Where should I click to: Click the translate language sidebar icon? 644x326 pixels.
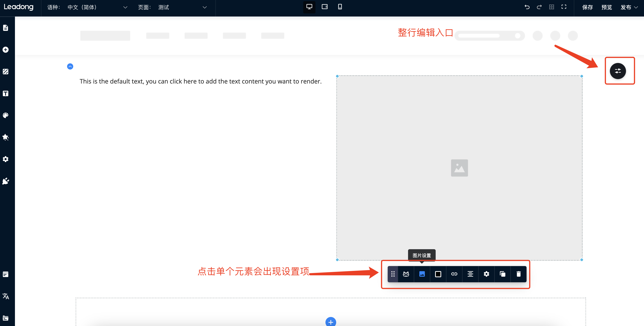6,296
